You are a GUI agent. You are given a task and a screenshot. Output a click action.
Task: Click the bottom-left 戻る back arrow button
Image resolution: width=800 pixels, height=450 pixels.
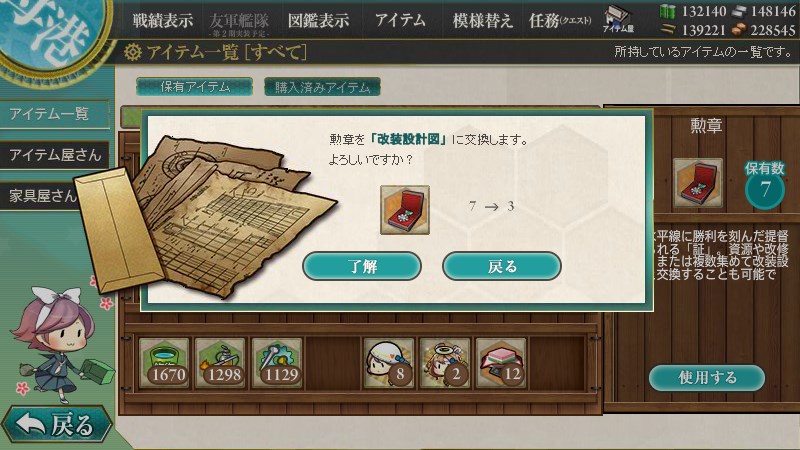pos(56,424)
